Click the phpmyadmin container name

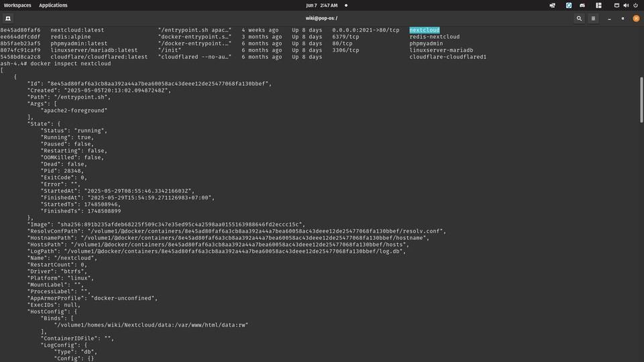(426, 44)
